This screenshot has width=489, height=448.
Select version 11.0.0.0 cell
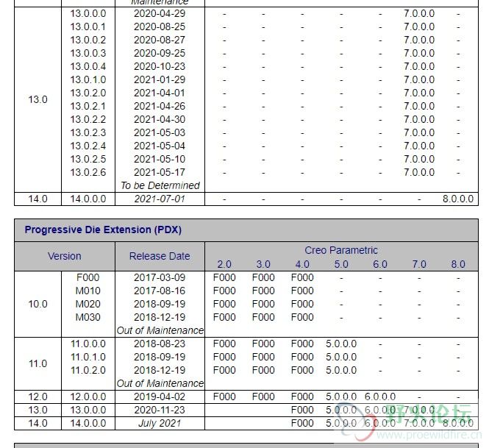[88, 344]
